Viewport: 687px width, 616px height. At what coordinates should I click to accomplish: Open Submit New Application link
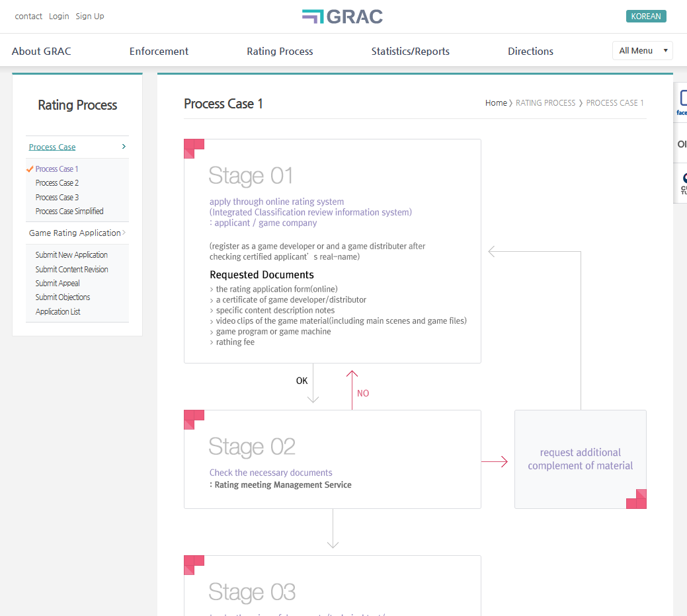click(x=71, y=255)
